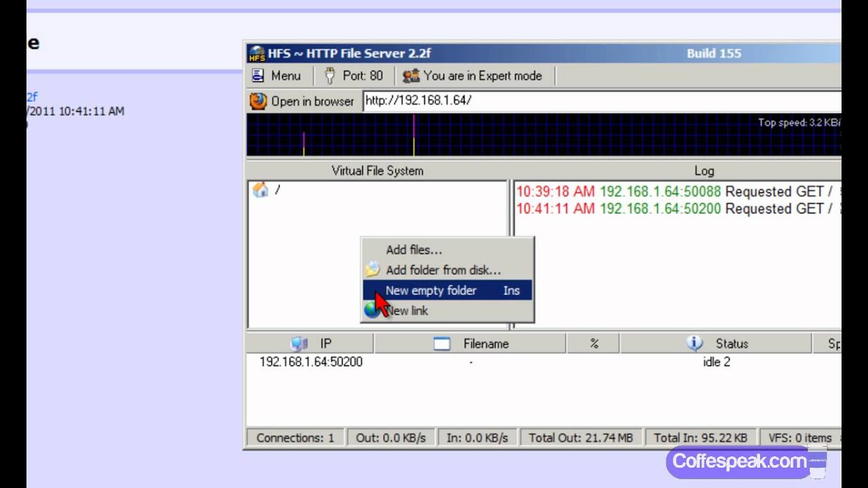The width and height of the screenshot is (868, 488).
Task: Click the Virtual File System panel header
Action: pyautogui.click(x=377, y=171)
